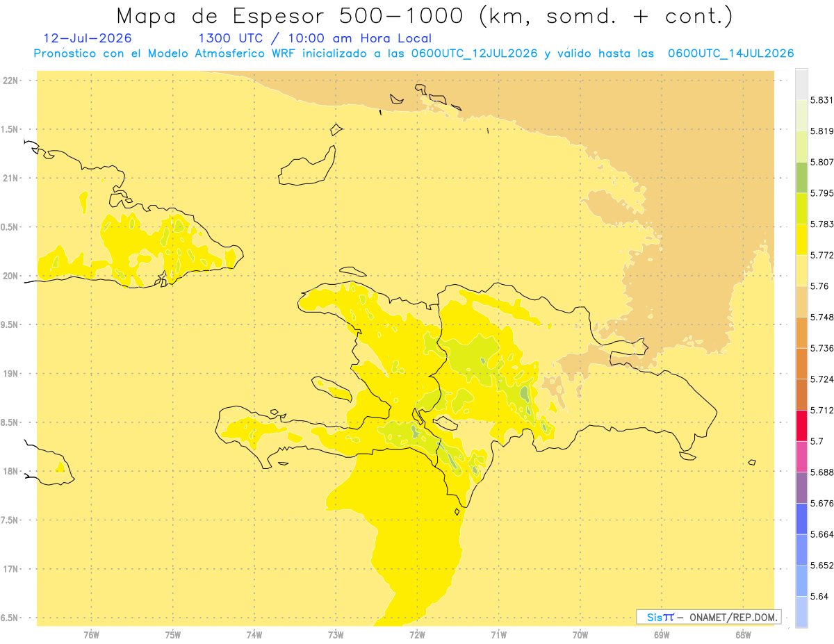Click the longitude label '70W'
The image size is (834, 644).
580,635
